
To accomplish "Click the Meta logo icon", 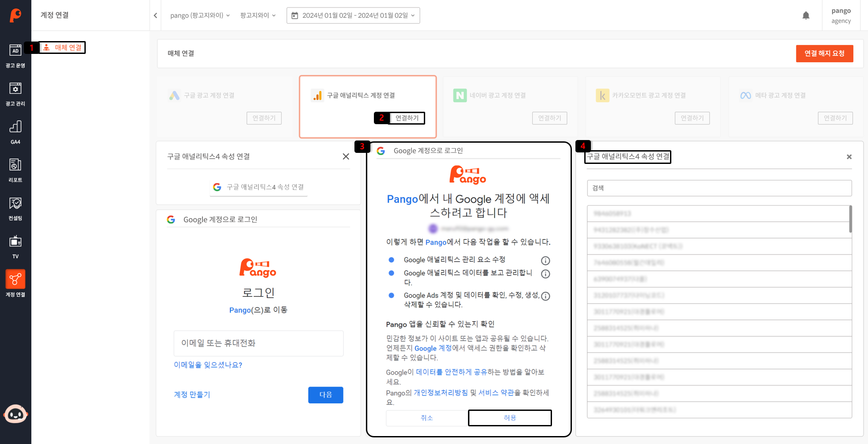I will pos(746,95).
